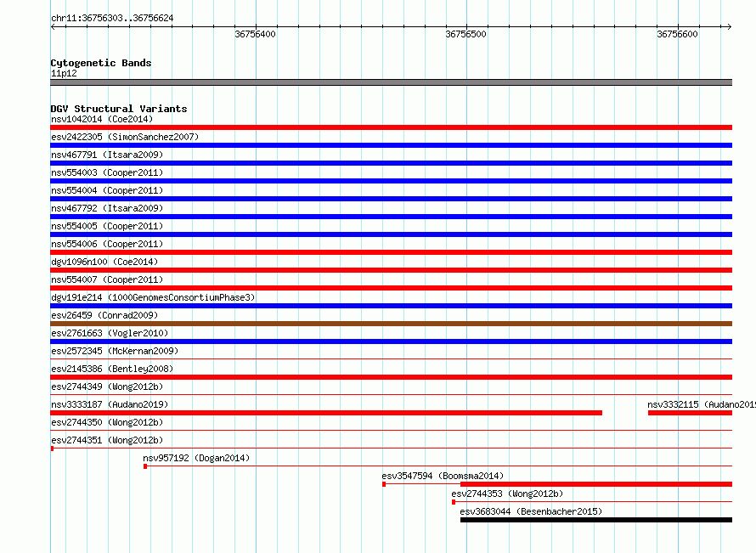Click the short red nsv3332115 bar

tap(690, 413)
